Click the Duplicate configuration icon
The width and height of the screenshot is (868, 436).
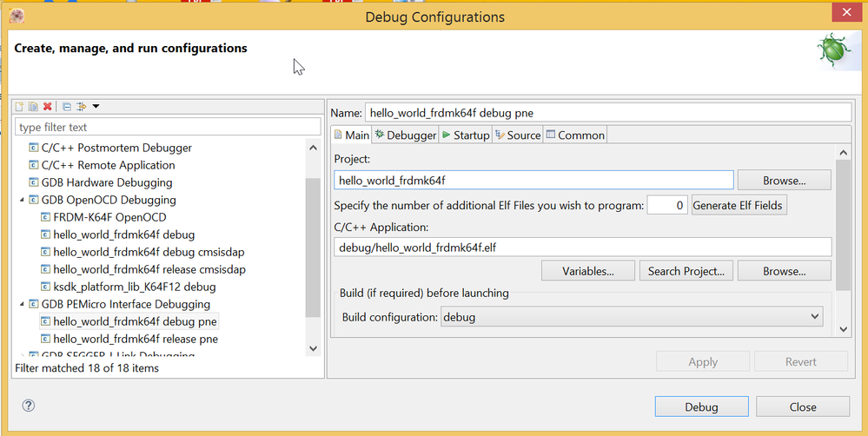[x=33, y=107]
